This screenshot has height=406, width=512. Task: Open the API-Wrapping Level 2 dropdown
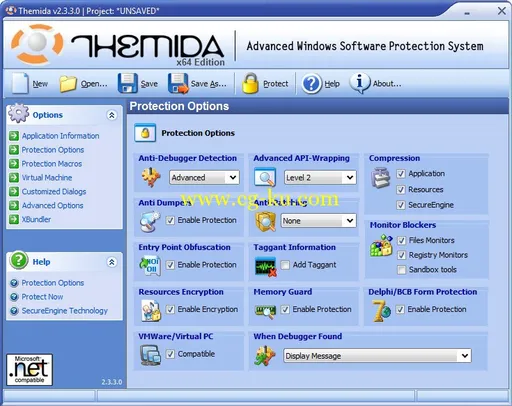pos(320,177)
